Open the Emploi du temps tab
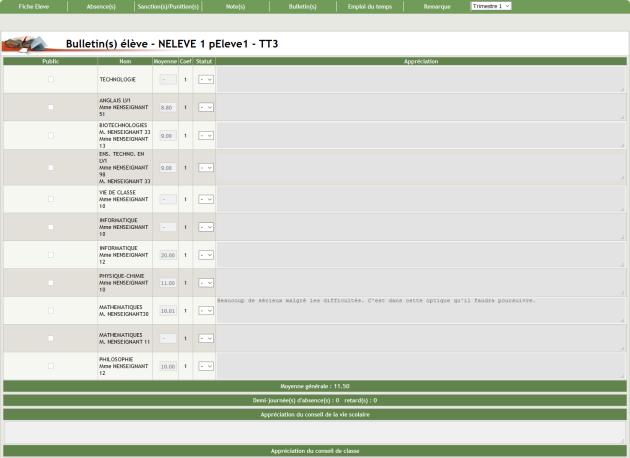Screen dimensions: 630x458 tap(369, 6)
